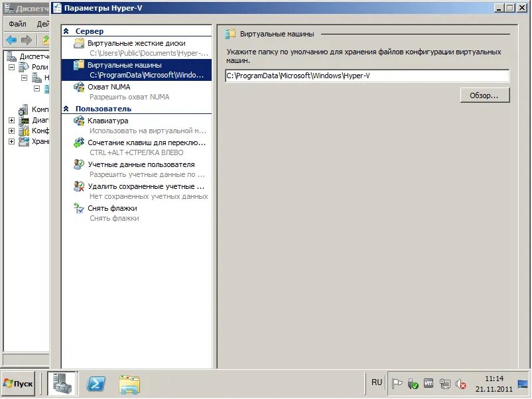Click the Обзор... browse button
Image resolution: width=532 pixels, height=399 pixels.
point(485,95)
